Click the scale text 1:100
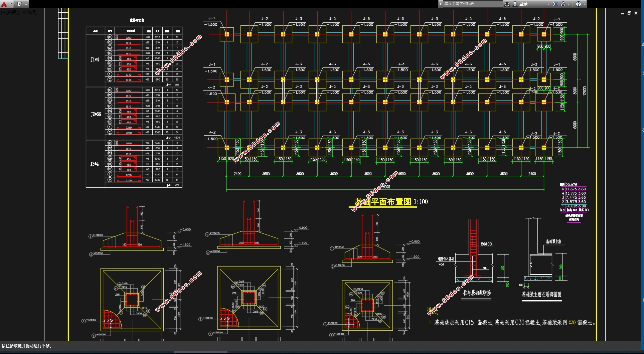Viewport: 644px width, 354px height. 421,202
